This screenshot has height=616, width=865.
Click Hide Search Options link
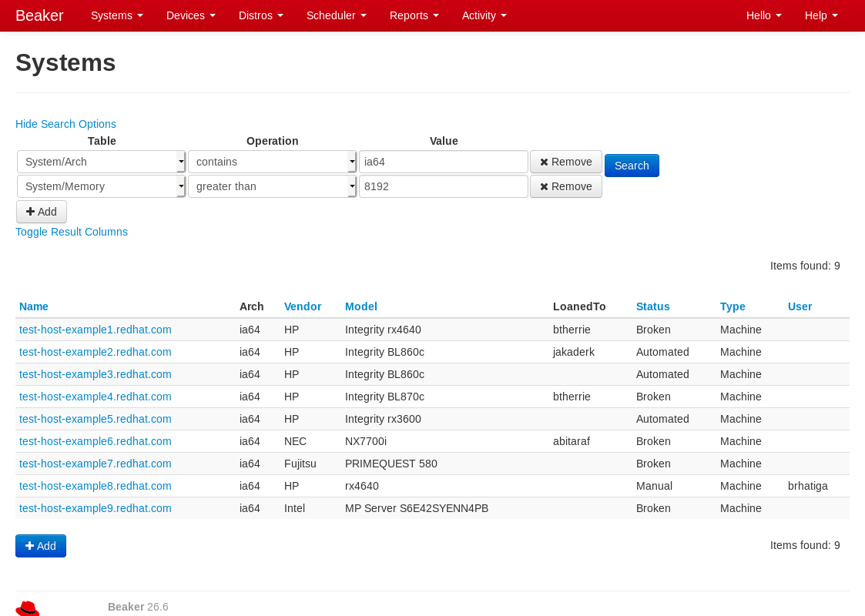(x=65, y=124)
